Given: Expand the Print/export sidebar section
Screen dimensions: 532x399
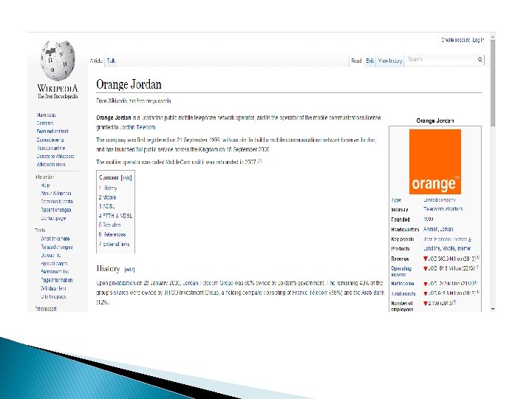Looking at the screenshot, I should point(46,309).
